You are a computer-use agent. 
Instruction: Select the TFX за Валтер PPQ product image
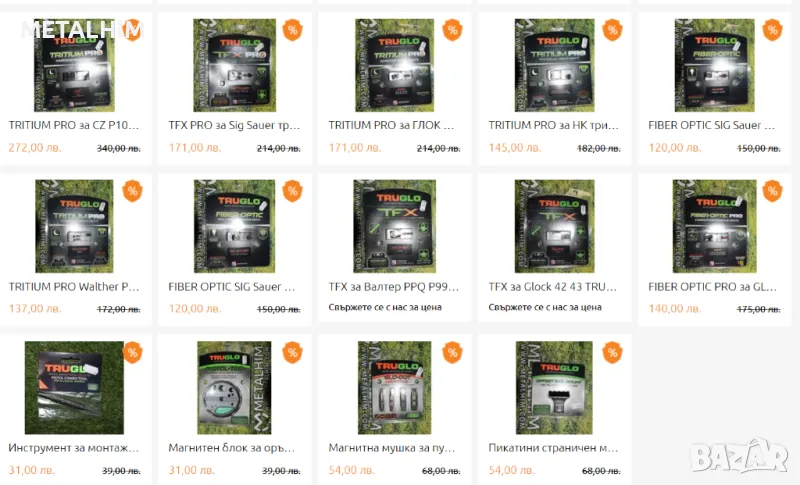(394, 226)
